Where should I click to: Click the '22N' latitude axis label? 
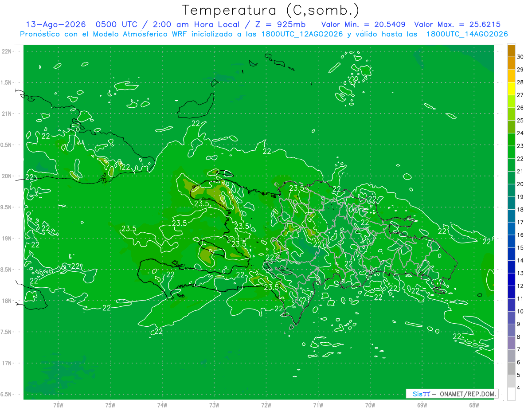[x=8, y=51]
